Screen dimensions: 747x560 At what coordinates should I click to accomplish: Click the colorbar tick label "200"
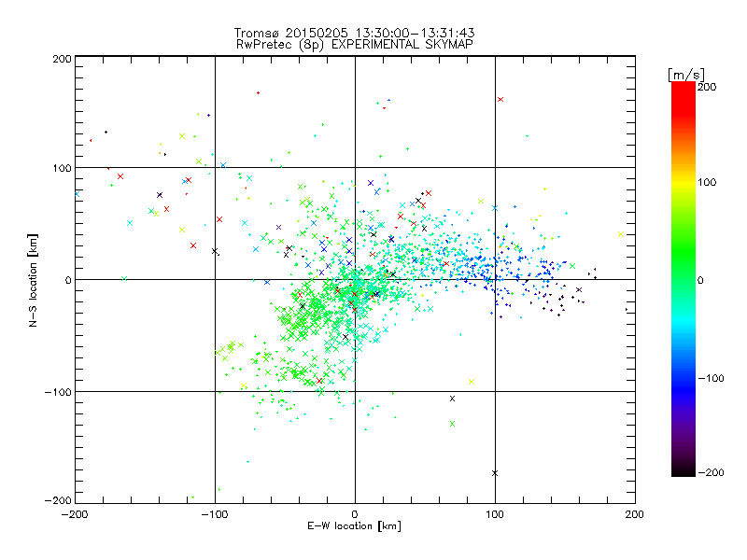click(x=707, y=87)
